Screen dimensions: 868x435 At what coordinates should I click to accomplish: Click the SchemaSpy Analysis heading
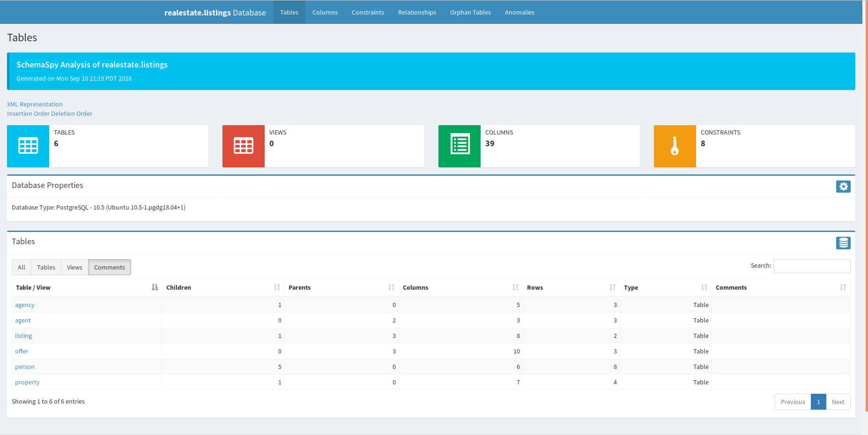[92, 65]
